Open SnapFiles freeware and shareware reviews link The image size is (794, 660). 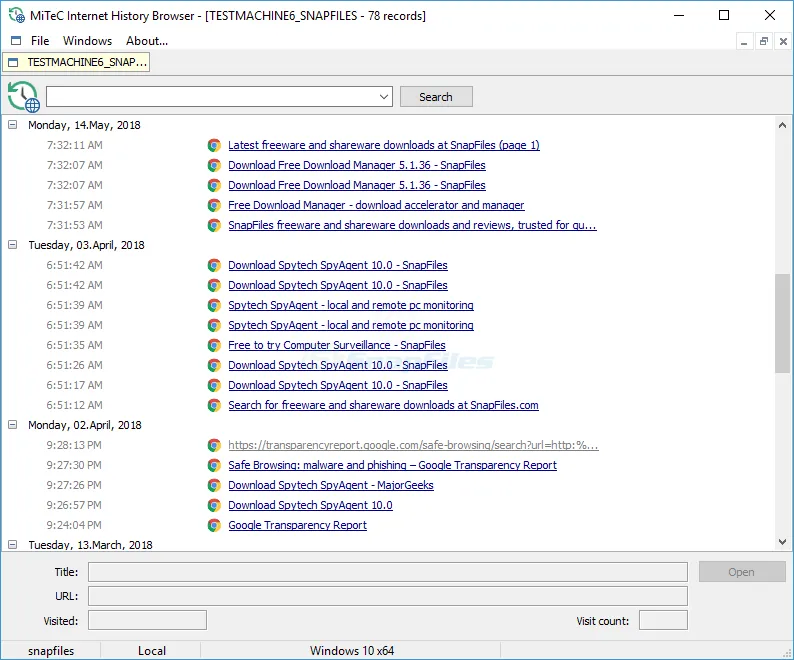point(412,225)
